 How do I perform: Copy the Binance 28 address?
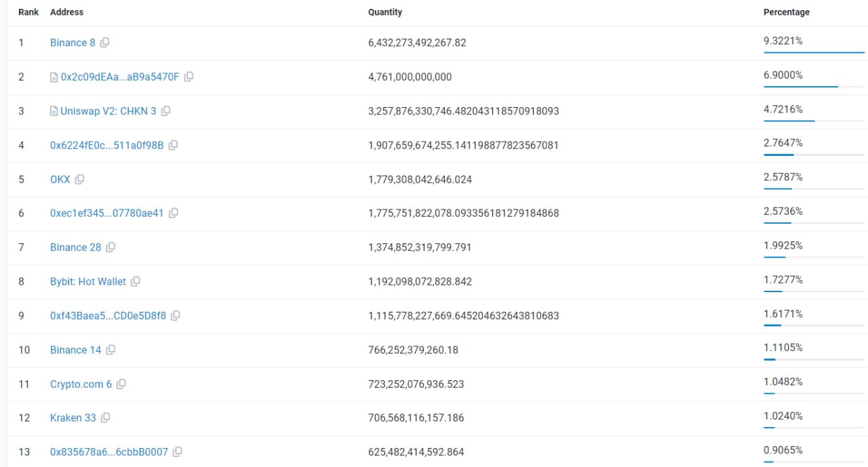111,247
